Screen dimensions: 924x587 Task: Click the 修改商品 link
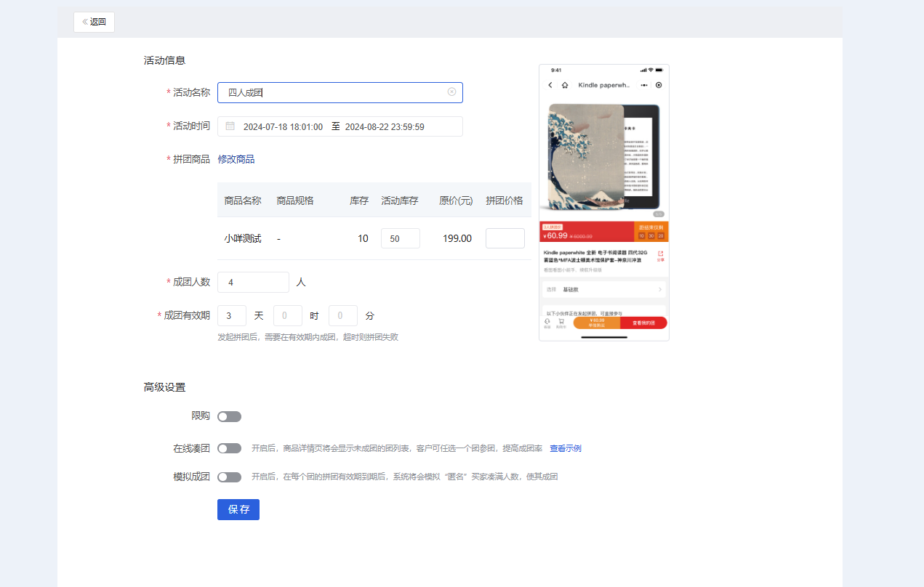[236, 159]
